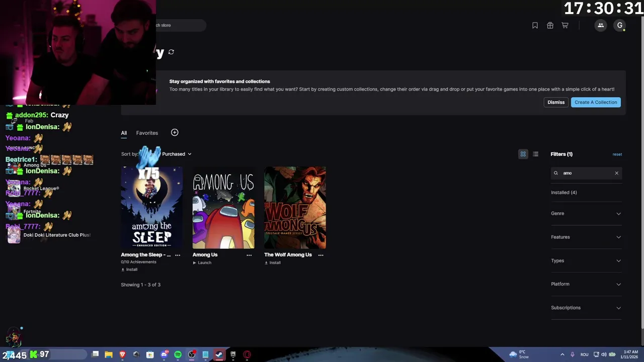Open the Among the Sleep cover art
This screenshot has height=362, width=644.
coord(151,207)
